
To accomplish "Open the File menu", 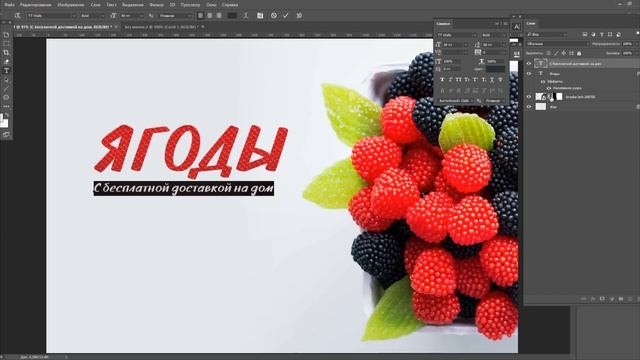I will tap(9, 4).
